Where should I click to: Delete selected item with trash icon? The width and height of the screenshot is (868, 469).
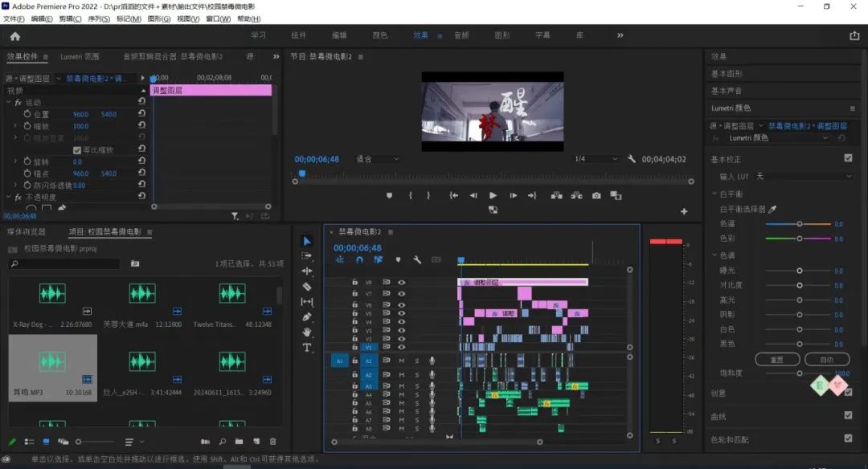point(273,442)
